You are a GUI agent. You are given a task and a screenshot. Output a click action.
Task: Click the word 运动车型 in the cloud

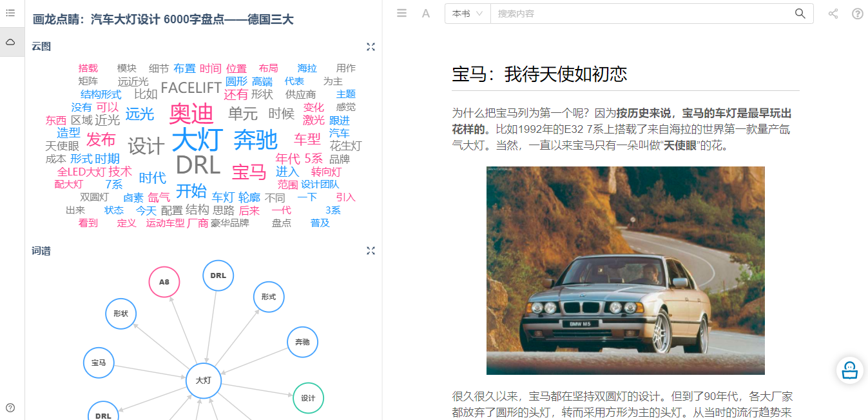point(165,223)
